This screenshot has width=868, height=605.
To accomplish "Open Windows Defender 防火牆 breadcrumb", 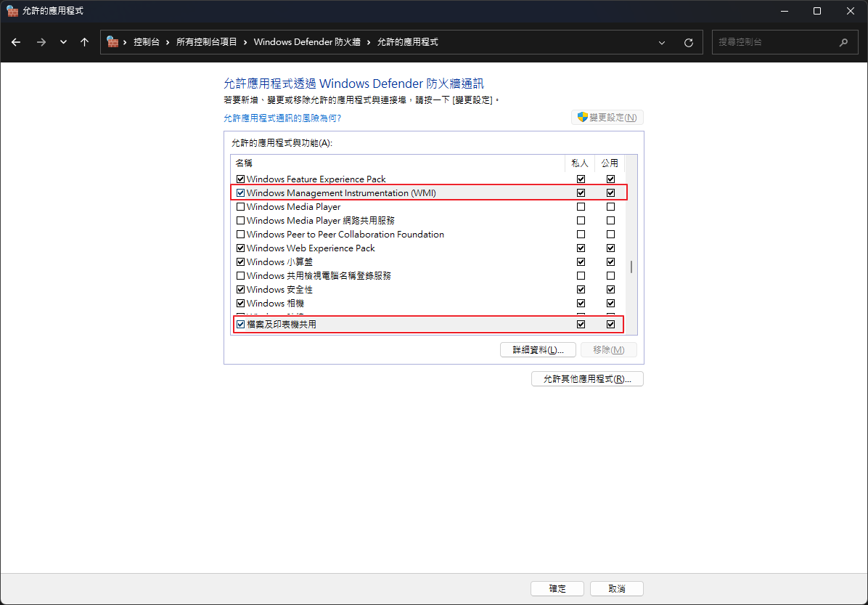I will [x=307, y=42].
